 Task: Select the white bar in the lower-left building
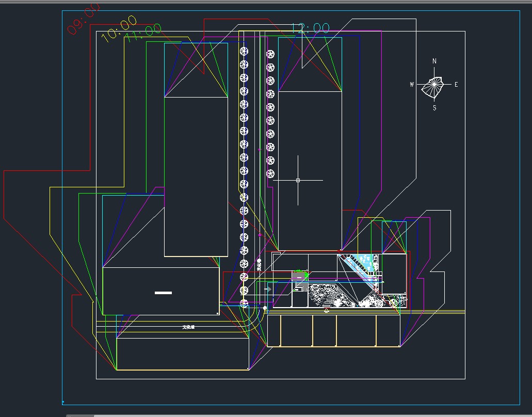(163, 293)
